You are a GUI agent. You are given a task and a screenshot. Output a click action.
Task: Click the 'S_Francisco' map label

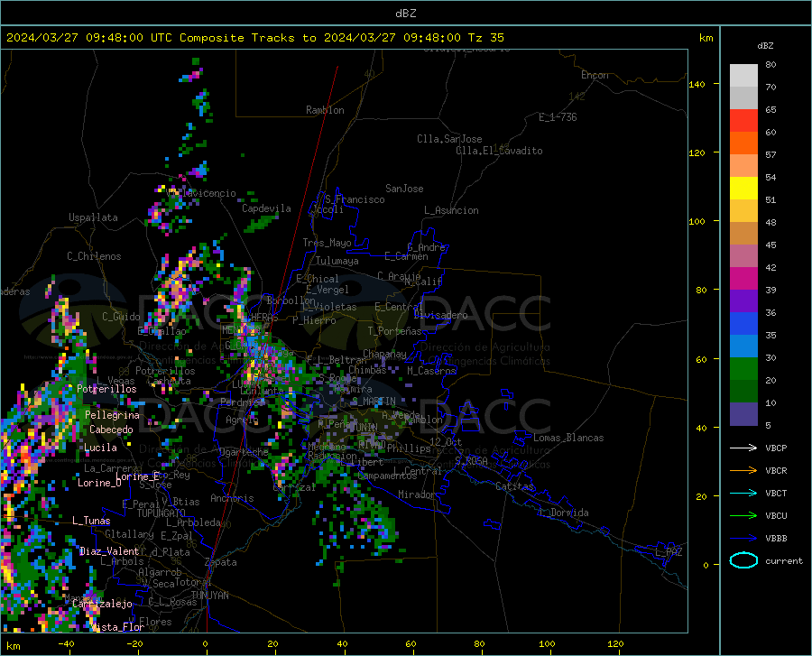355,199
